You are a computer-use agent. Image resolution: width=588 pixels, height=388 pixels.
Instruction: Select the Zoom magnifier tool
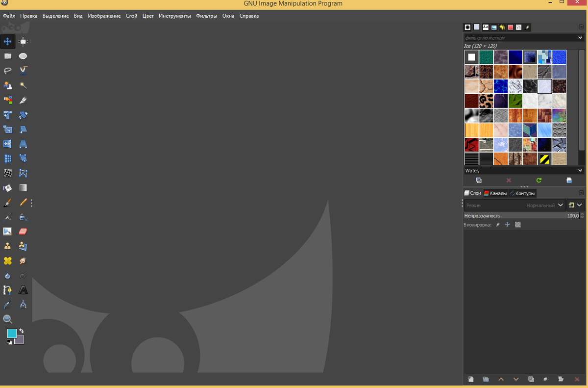coord(8,319)
